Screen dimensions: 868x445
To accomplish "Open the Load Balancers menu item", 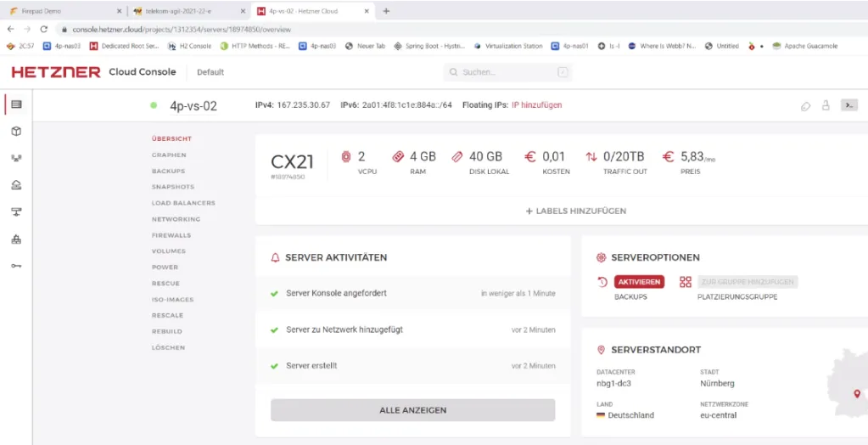I will pos(183,203).
